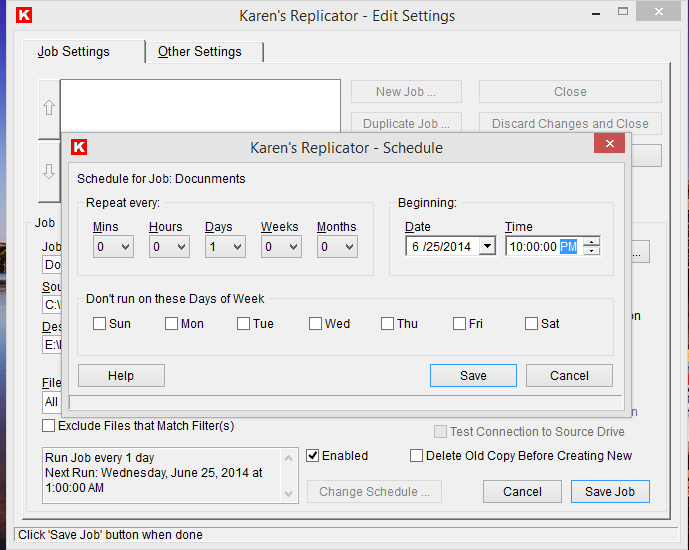Decrease the time with the down spinner
The height and width of the screenshot is (550, 689).
coord(591,251)
